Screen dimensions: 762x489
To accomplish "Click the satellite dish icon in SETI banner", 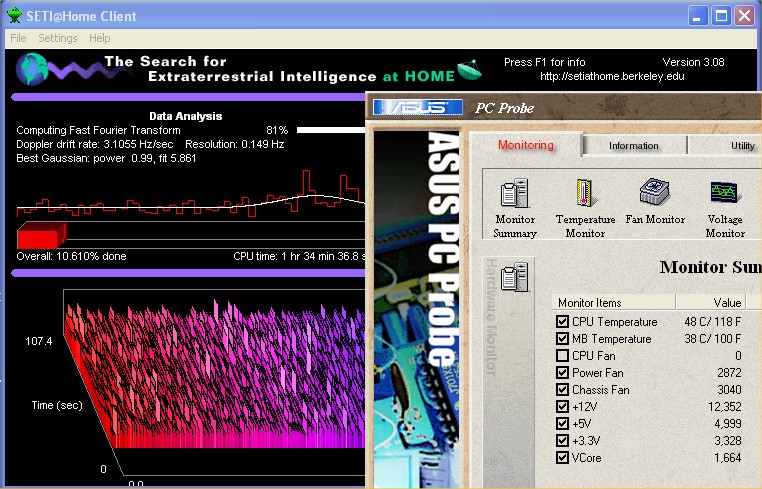I will coord(469,70).
